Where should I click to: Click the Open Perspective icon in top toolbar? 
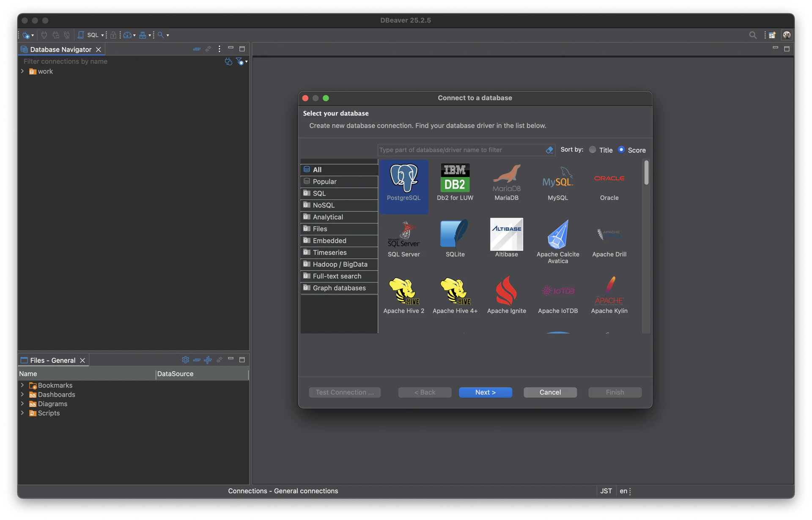pyautogui.click(x=772, y=35)
